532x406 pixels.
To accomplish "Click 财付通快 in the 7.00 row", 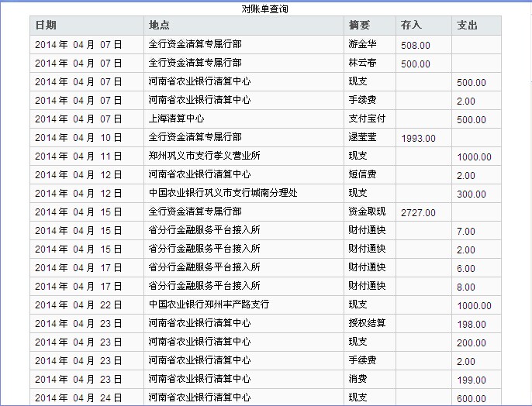I will (367, 230).
